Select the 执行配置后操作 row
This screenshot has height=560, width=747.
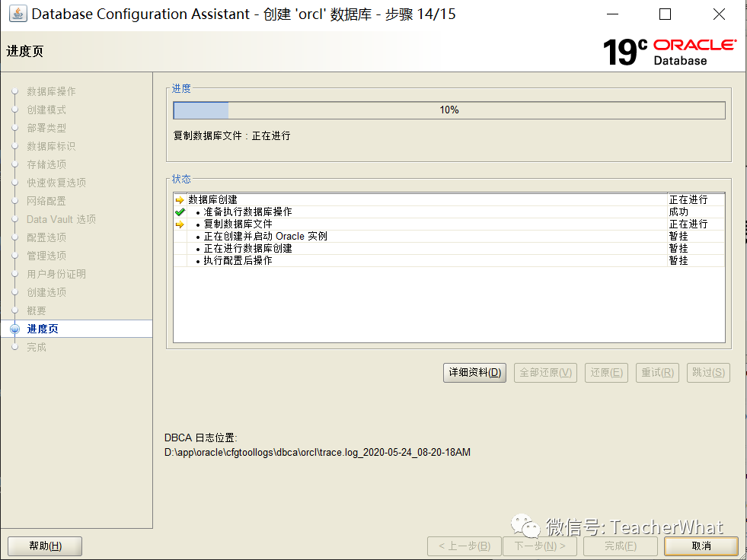[x=449, y=260]
